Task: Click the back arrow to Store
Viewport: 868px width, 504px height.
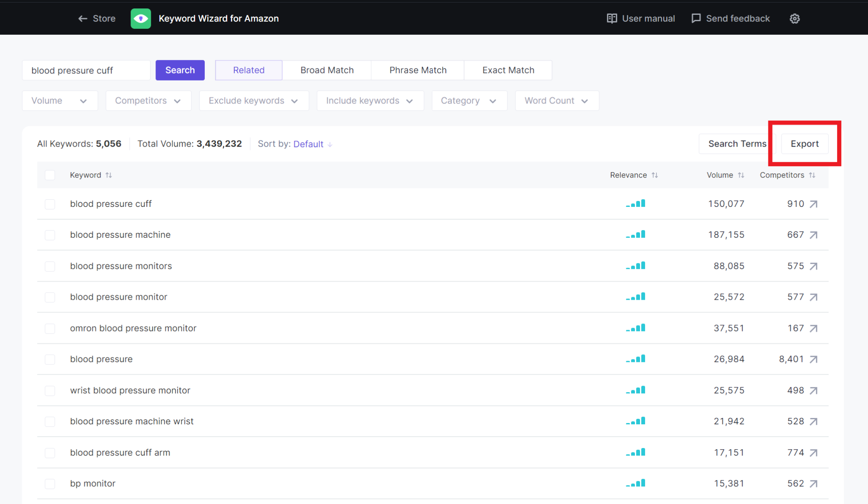Action: [x=83, y=19]
